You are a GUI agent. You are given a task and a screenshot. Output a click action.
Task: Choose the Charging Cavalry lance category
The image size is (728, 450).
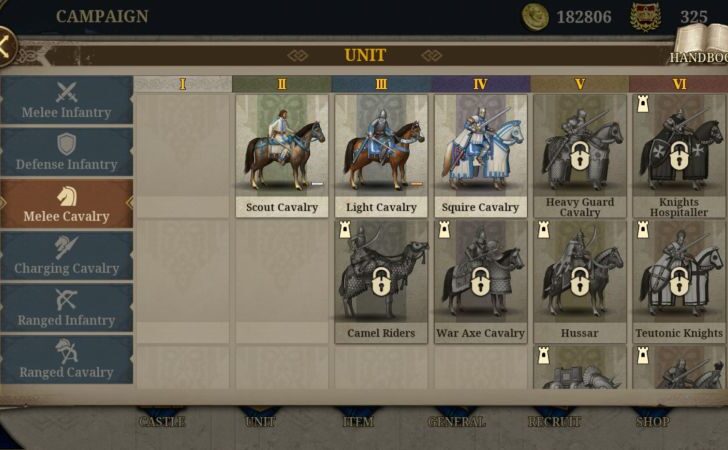tap(66, 256)
